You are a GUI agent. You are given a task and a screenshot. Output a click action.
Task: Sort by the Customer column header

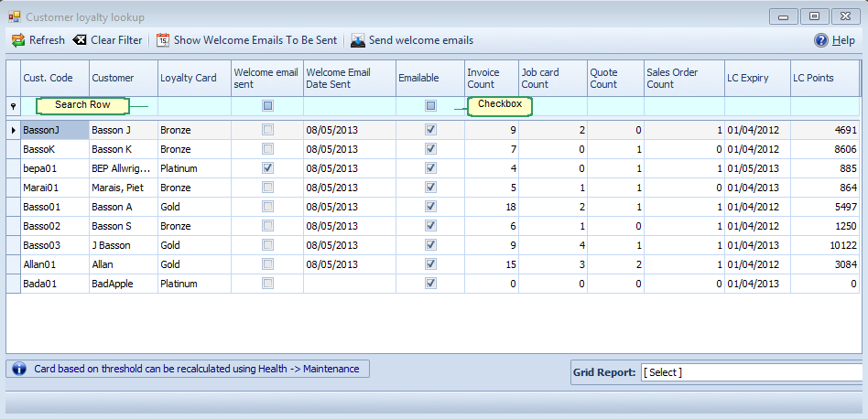(x=124, y=78)
